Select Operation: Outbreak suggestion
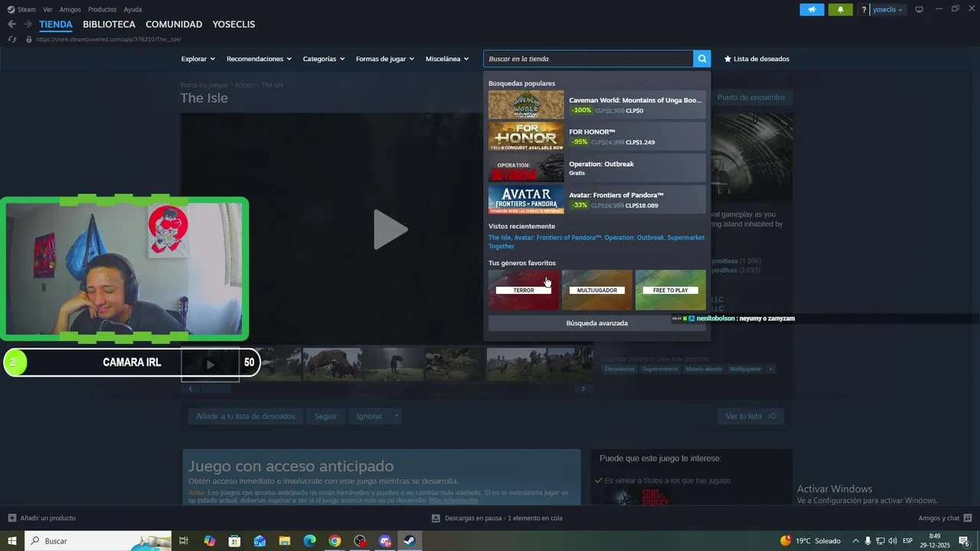The height and width of the screenshot is (551, 980). 597,168
